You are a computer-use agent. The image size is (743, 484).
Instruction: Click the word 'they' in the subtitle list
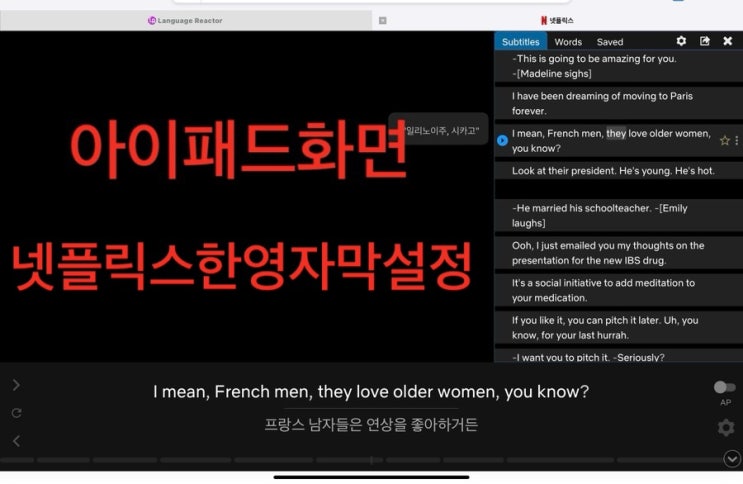tap(616, 134)
